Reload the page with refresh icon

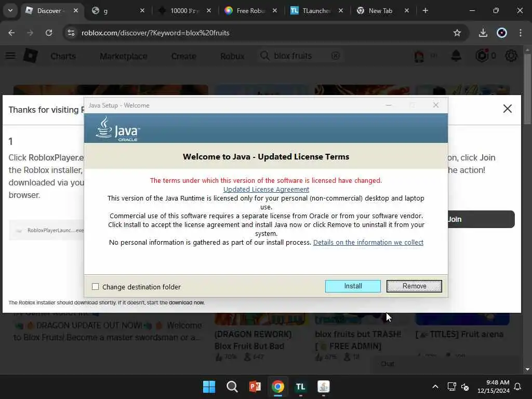[49, 33]
